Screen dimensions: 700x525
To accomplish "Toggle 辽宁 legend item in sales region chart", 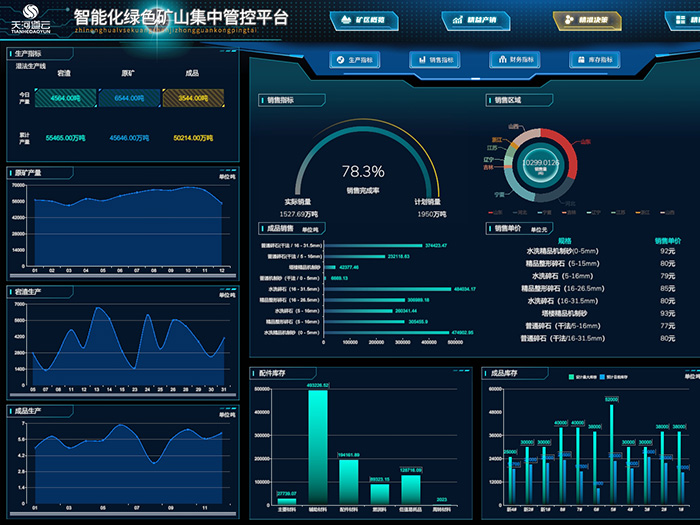I will pyautogui.click(x=594, y=212).
